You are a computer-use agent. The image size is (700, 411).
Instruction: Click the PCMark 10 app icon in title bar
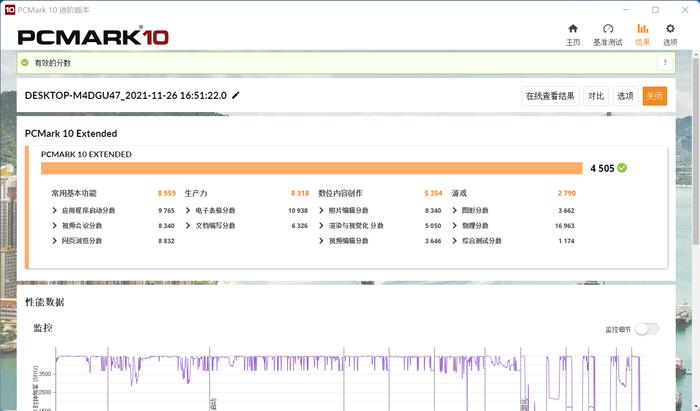point(9,9)
